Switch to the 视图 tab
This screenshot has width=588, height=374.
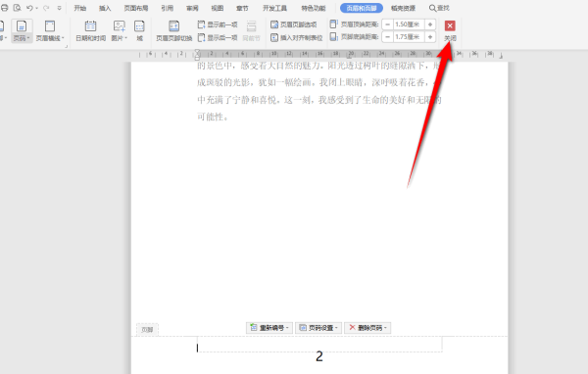218,8
